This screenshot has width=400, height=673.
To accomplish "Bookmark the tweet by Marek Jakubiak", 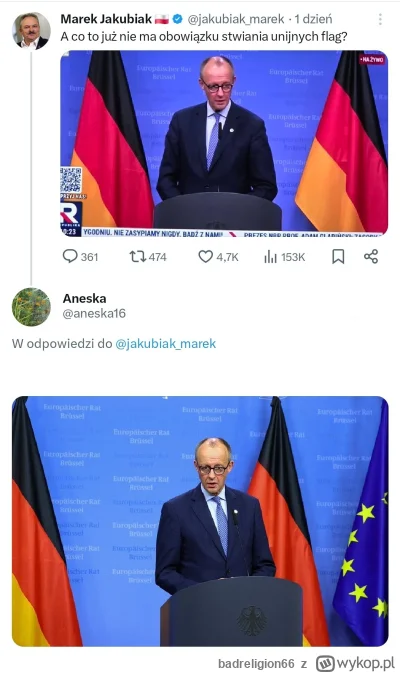I will click(x=338, y=256).
